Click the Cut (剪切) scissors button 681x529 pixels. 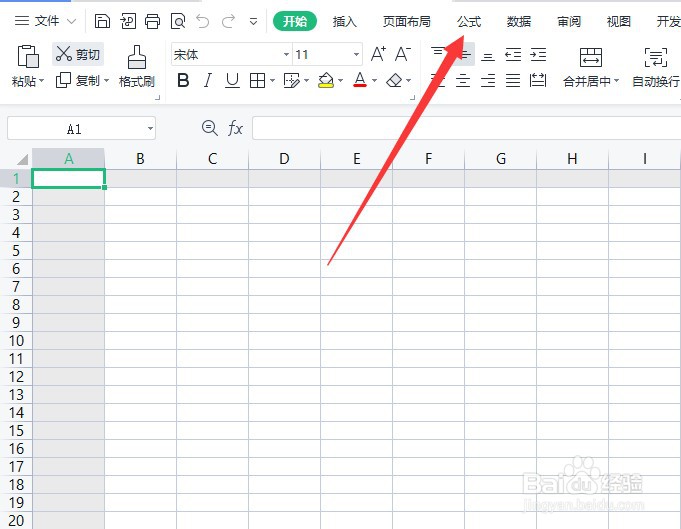point(78,54)
